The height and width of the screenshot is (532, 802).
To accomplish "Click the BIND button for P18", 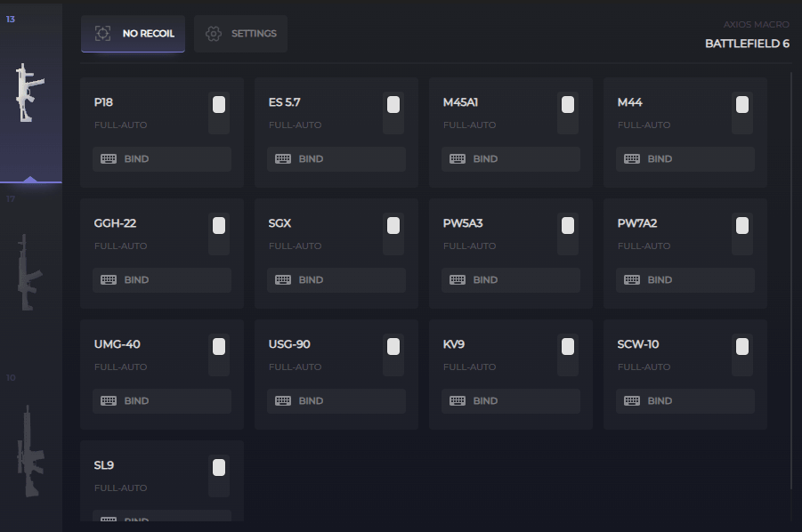I will [162, 159].
